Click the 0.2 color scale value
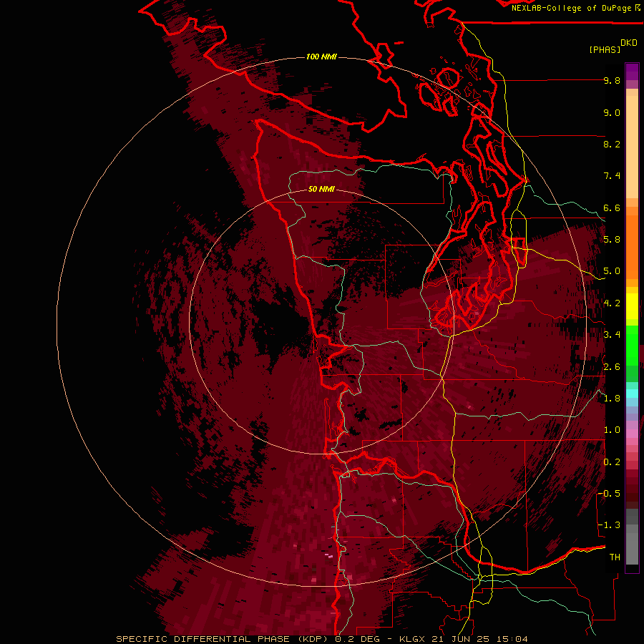The image size is (644, 644). click(x=612, y=462)
